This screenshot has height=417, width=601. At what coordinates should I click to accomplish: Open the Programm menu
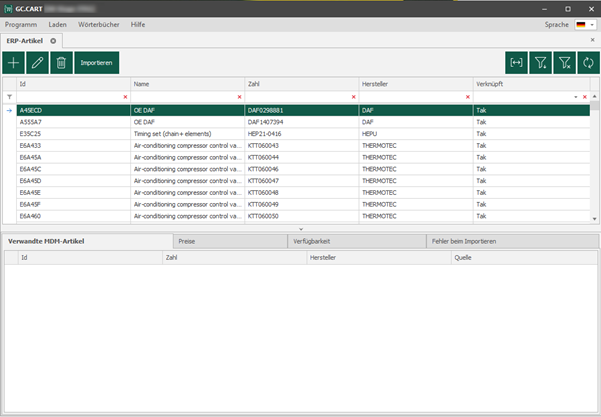click(21, 25)
